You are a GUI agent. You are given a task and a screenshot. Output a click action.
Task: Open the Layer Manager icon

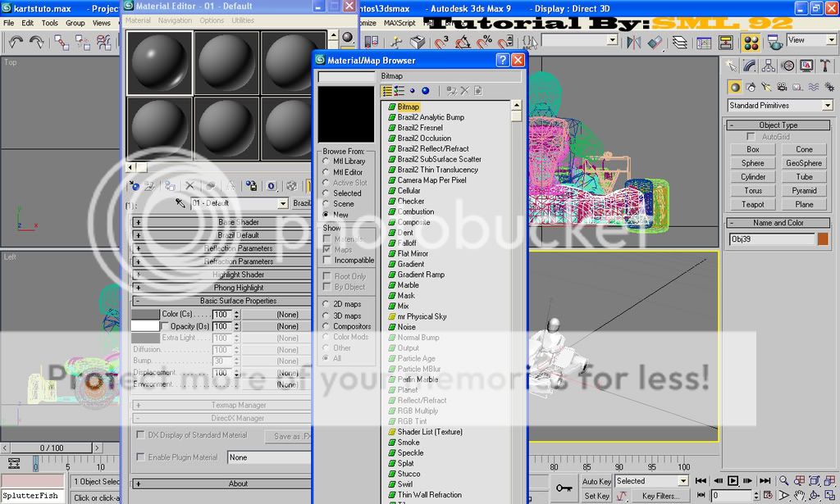(x=679, y=43)
